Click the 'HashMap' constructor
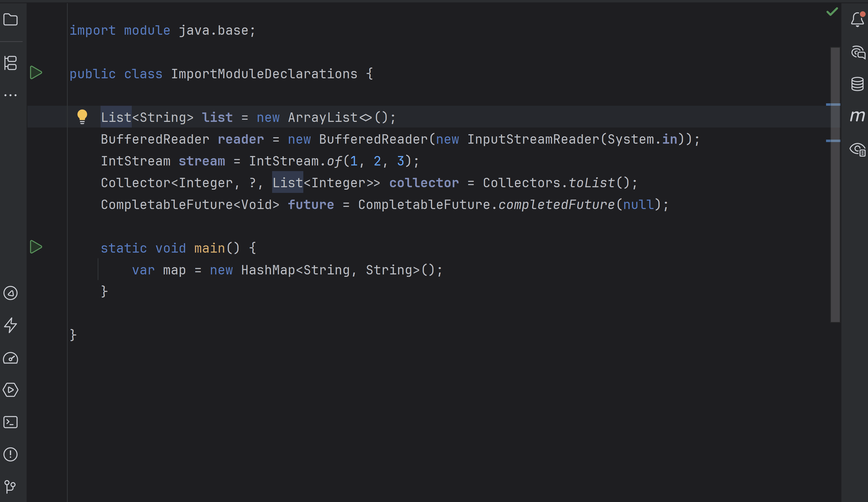 pos(268,270)
